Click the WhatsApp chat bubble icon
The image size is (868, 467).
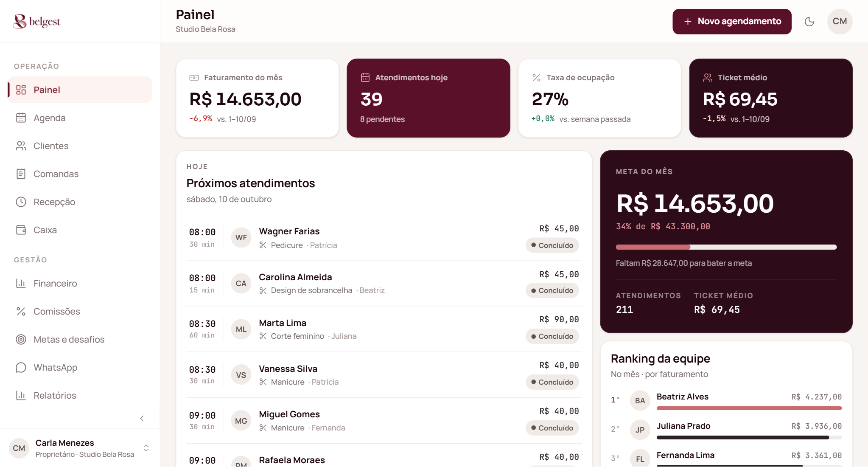21,367
